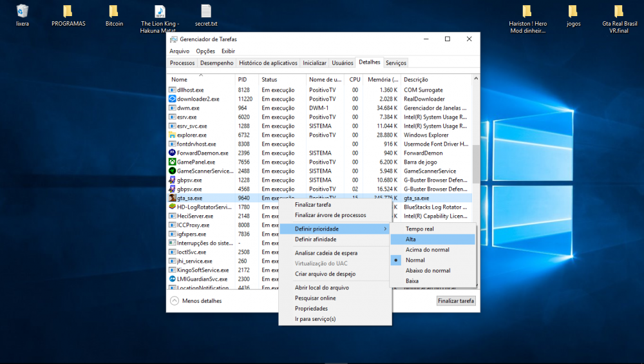Select the secret.txt file on desktop
This screenshot has width=644, height=364.
click(x=206, y=12)
